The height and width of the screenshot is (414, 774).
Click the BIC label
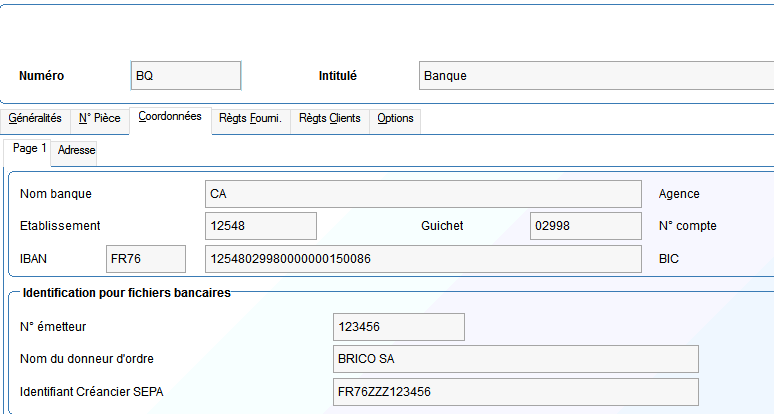coord(669,259)
